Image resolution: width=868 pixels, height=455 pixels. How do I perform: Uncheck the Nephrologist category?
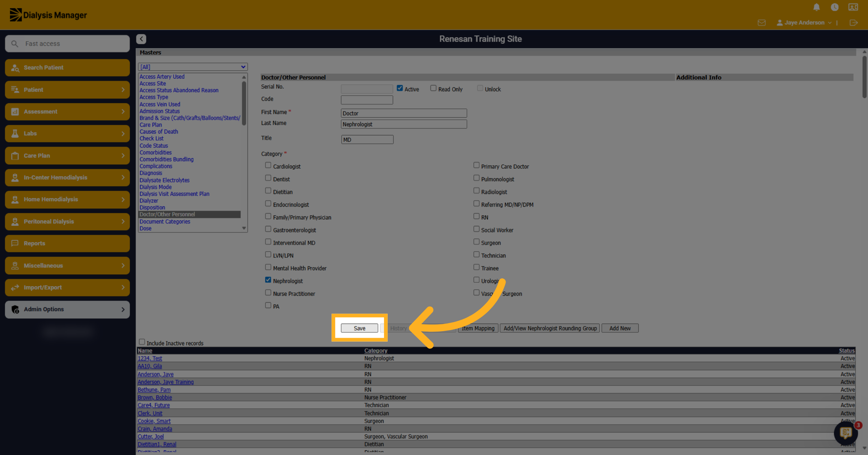point(268,280)
